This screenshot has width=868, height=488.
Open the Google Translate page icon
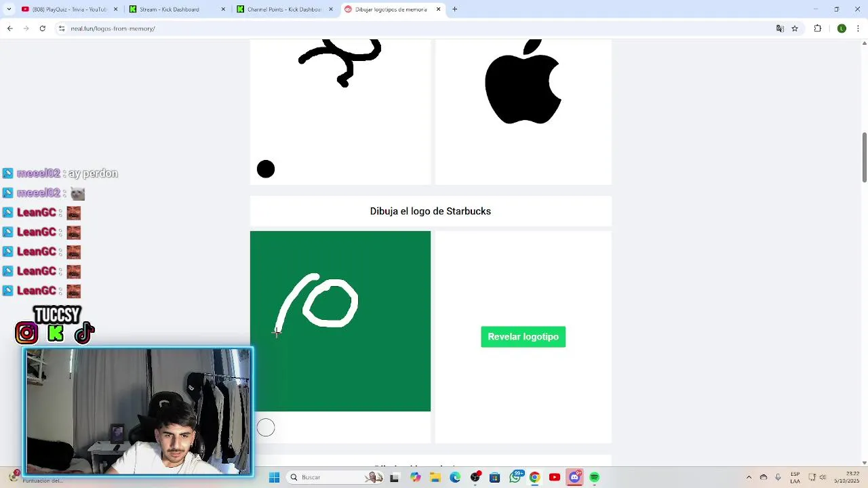tap(780, 28)
